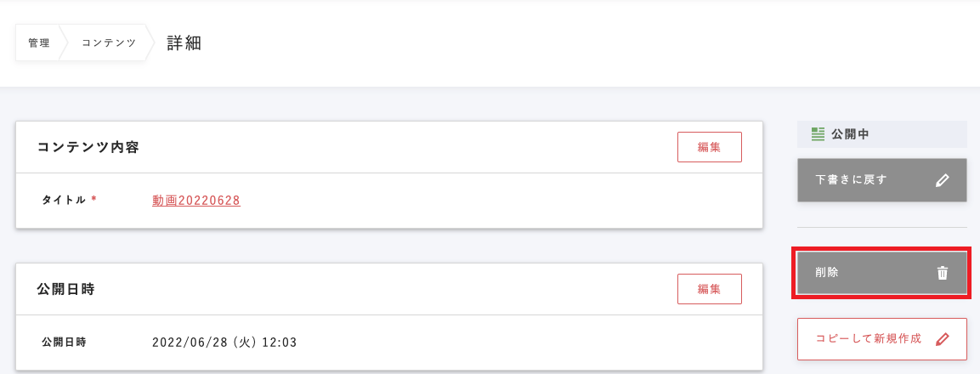Open コンテンツ breadcrumb item
Viewport: 980px width, 374px height.
109,43
